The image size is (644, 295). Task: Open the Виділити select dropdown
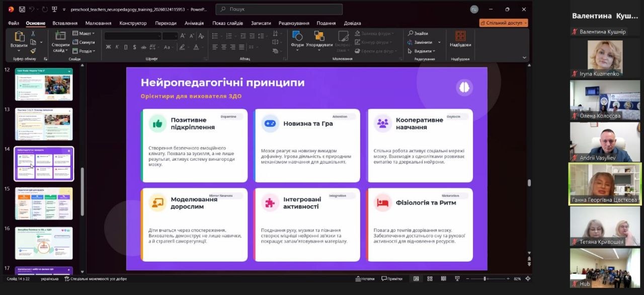point(422,51)
